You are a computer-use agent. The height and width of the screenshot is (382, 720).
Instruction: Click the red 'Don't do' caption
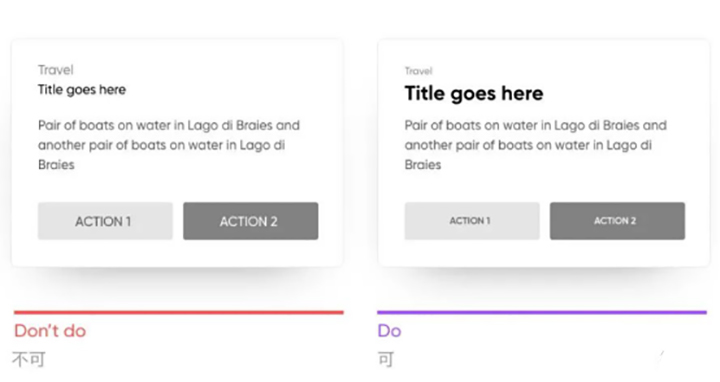(50, 331)
